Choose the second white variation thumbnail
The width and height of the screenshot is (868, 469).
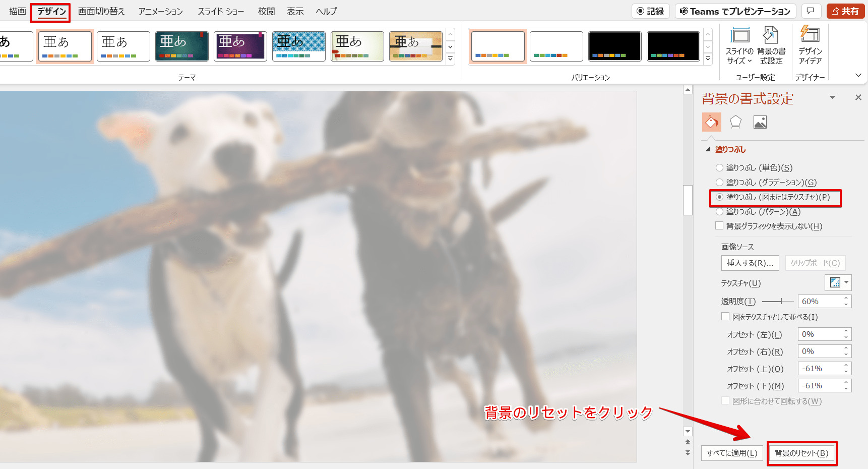pyautogui.click(x=556, y=46)
